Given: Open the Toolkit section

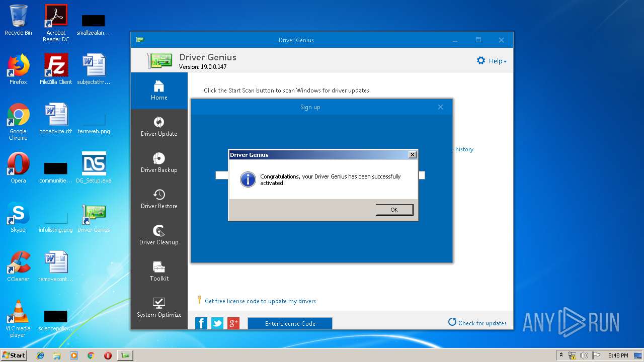Looking at the screenshot, I should tap(159, 271).
